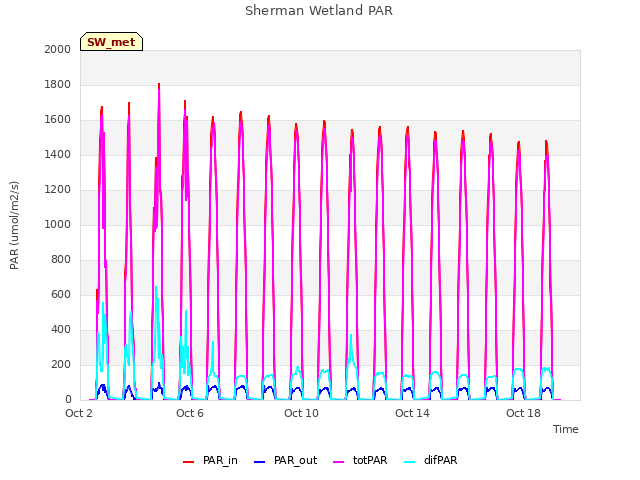
Task: Click the blue PAR_out legend color marker
Action: point(259,462)
